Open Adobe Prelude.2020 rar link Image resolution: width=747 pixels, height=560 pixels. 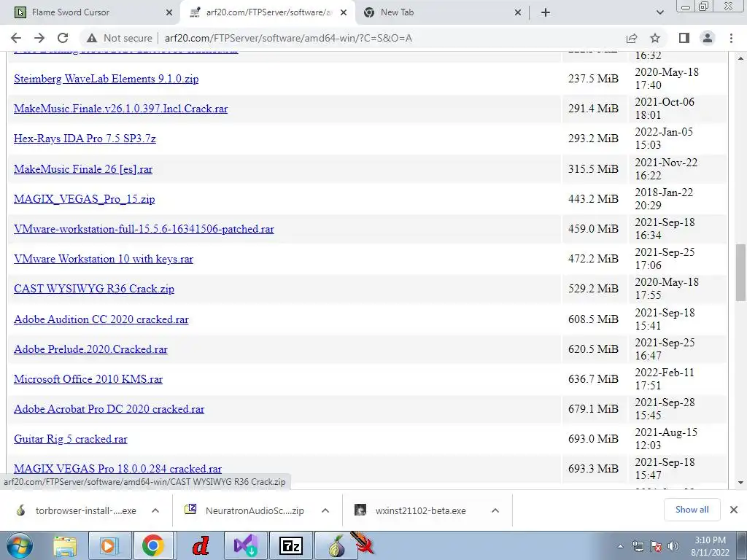90,349
